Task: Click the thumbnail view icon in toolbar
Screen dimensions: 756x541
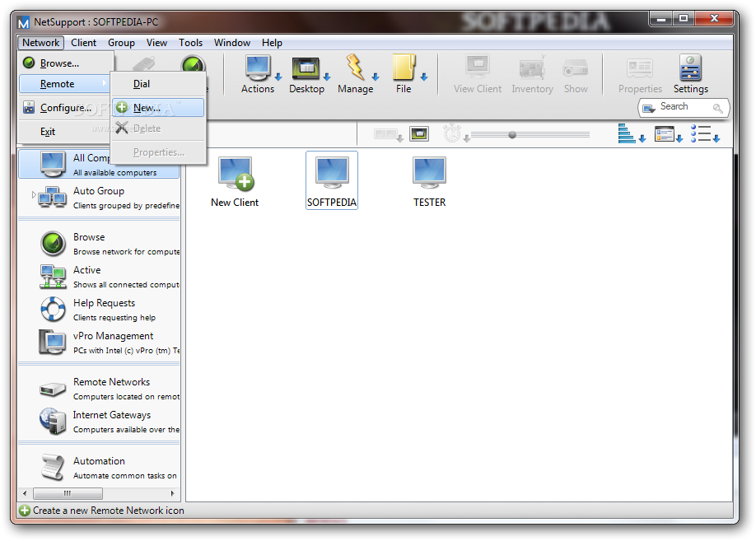Action: pyautogui.click(x=419, y=133)
